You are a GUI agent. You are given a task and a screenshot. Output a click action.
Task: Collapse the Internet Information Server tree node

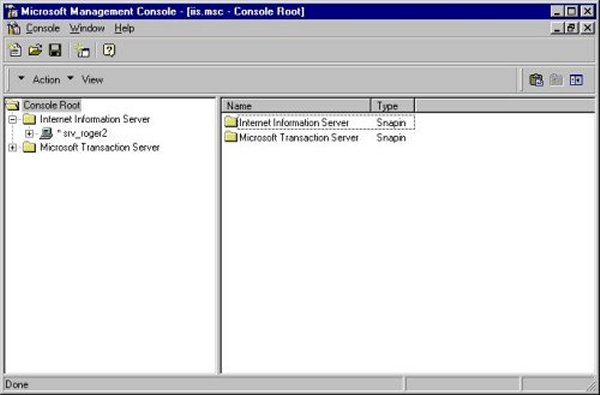[13, 119]
